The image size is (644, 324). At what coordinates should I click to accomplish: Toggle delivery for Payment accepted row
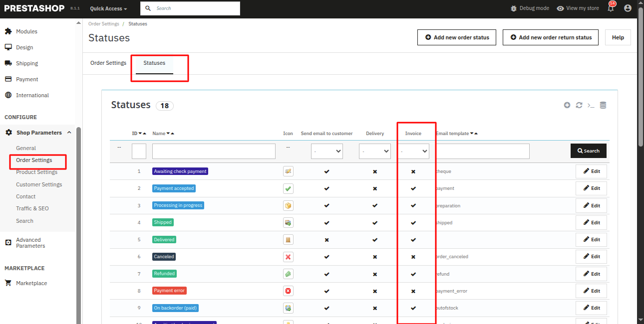click(375, 188)
